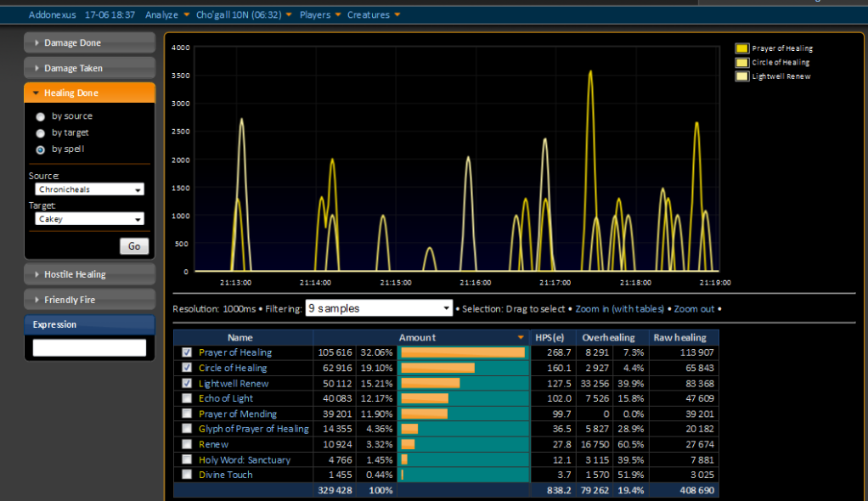Click the Expression input field
The height and width of the screenshot is (501, 868).
[89, 347]
